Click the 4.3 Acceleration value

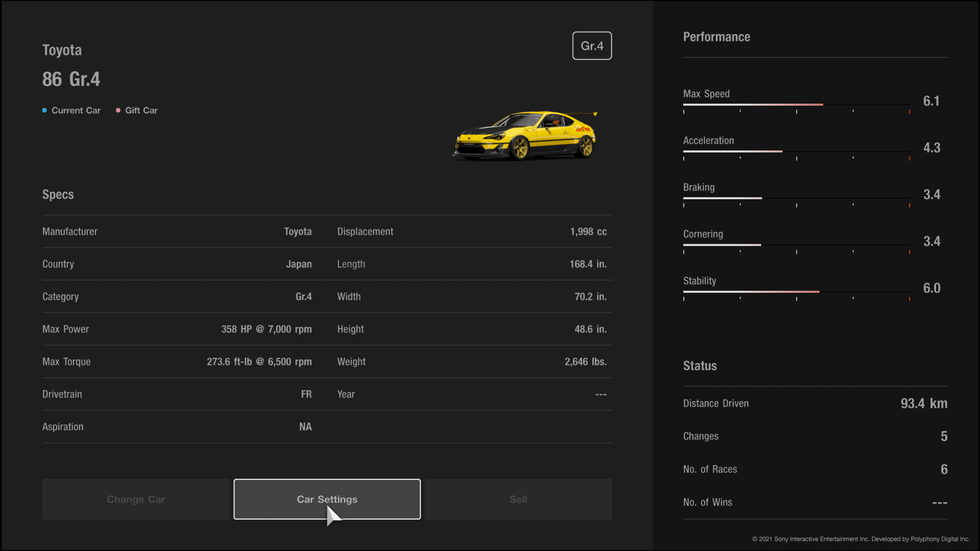coord(932,148)
